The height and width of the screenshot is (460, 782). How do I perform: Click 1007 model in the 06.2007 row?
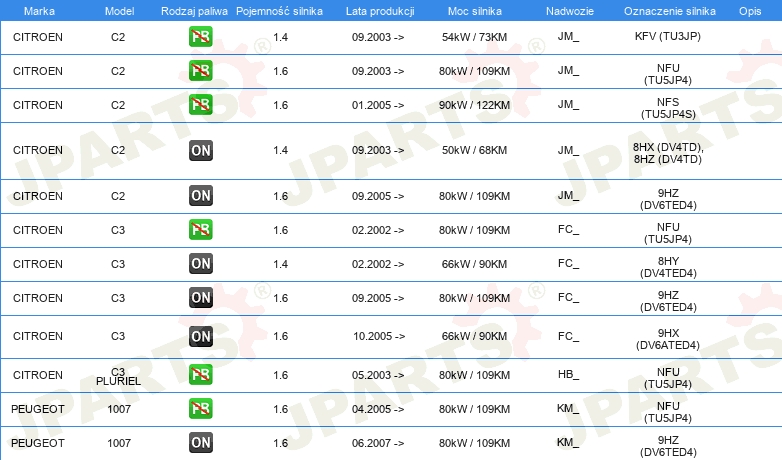[x=119, y=443]
